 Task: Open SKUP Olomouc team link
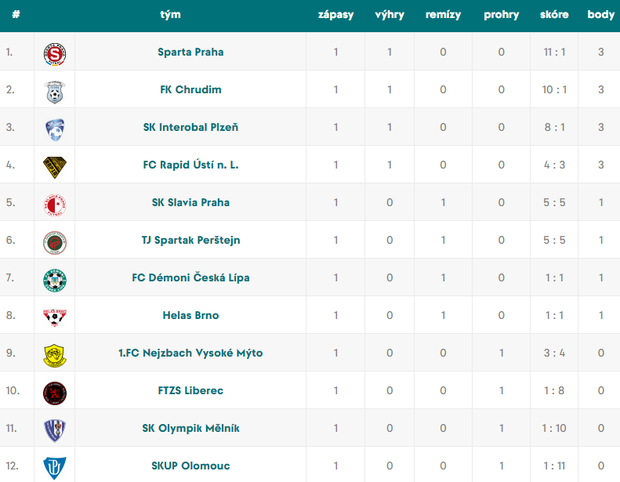click(191, 466)
